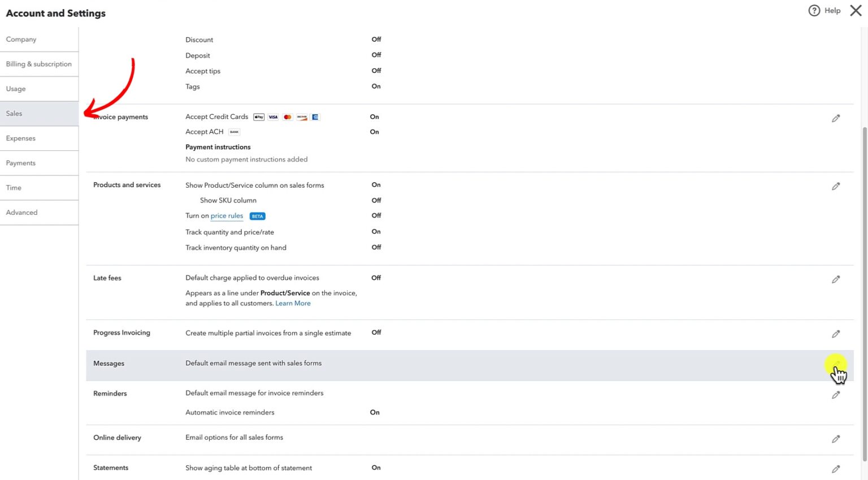Image resolution: width=868 pixels, height=480 pixels.
Task: Open the Payments sidebar tab
Action: (x=39, y=163)
